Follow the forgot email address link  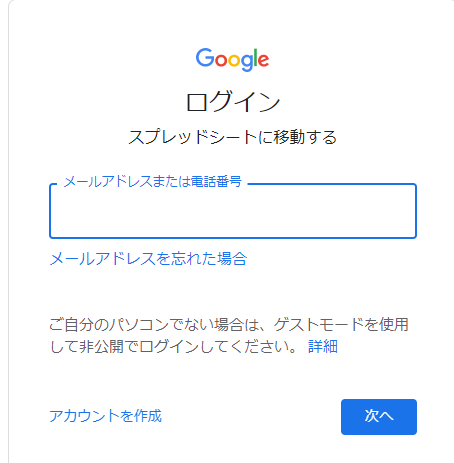(x=148, y=259)
